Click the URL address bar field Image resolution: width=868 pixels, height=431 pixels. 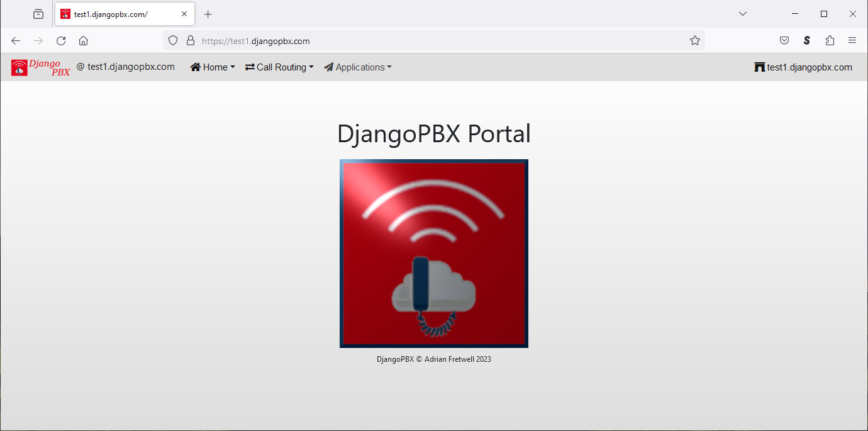tap(440, 41)
